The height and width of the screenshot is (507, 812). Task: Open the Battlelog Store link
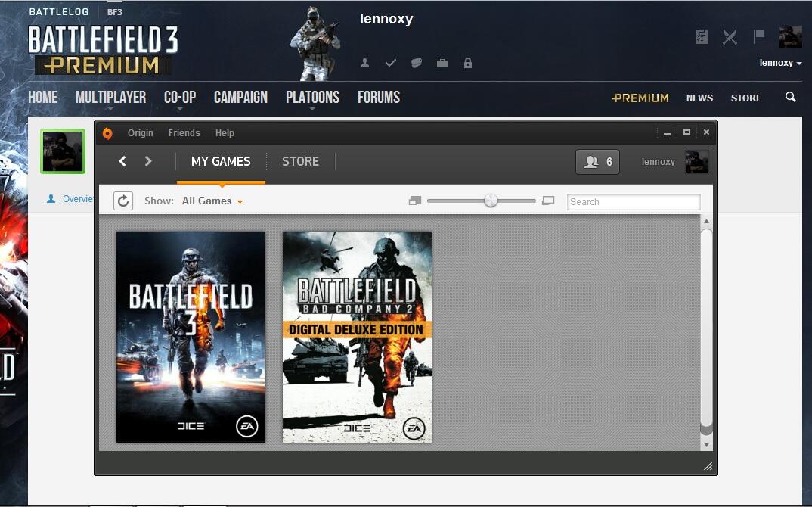coord(745,98)
